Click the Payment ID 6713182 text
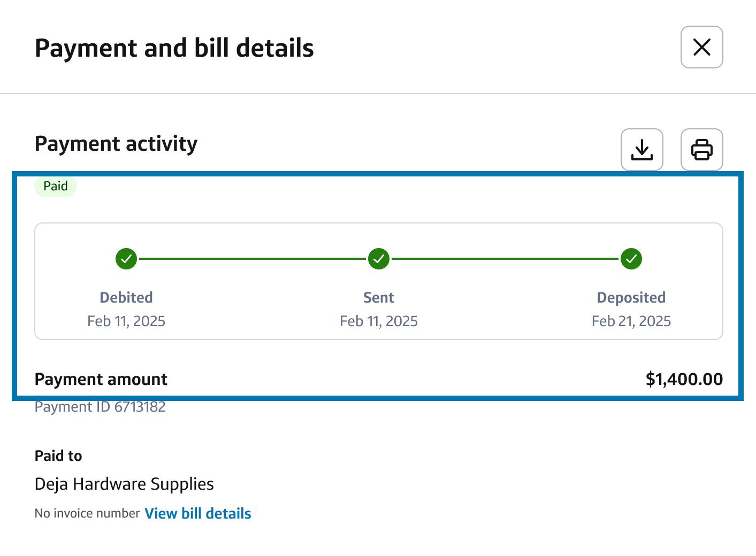This screenshot has height=556, width=756. click(100, 407)
